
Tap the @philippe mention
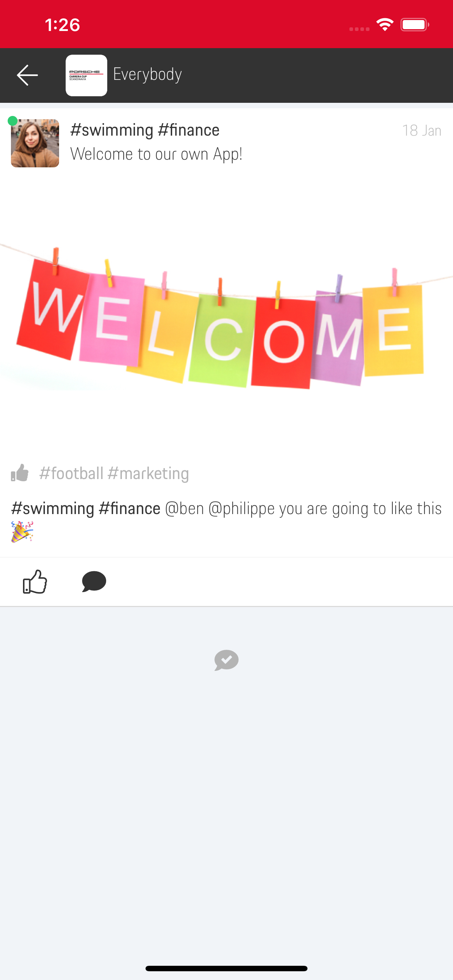(241, 509)
